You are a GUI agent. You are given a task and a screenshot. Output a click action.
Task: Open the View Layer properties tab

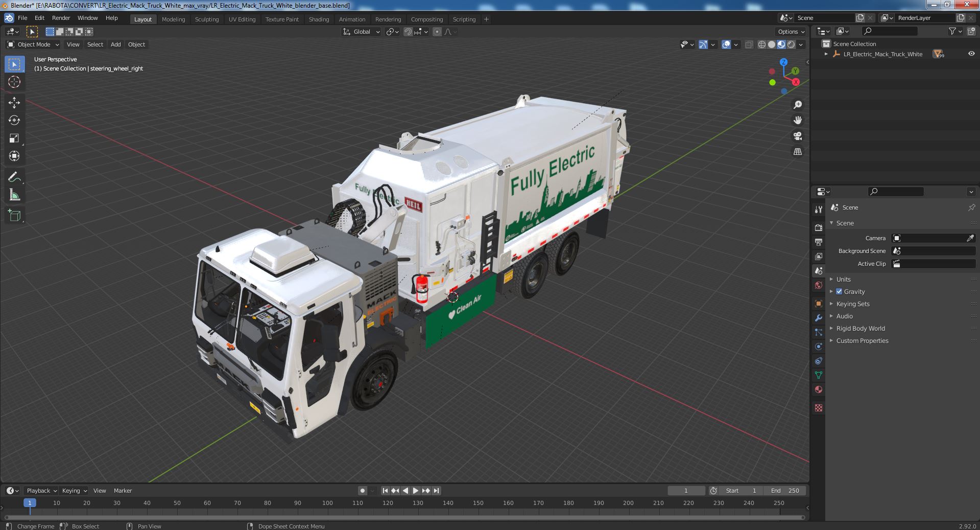819,256
